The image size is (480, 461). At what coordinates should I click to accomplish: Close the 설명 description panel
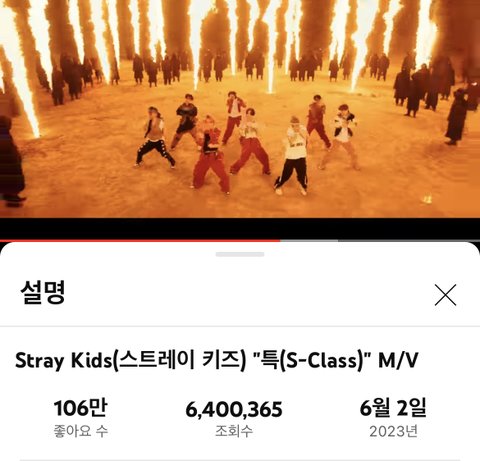point(445,295)
